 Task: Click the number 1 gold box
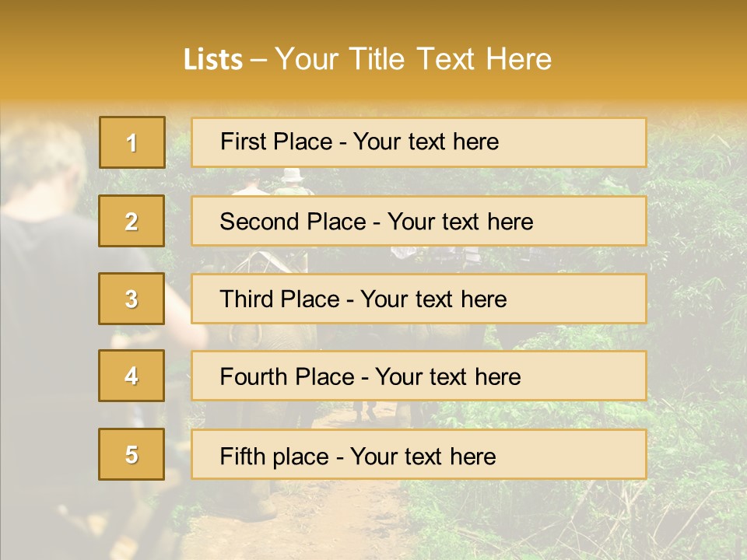pos(132,142)
